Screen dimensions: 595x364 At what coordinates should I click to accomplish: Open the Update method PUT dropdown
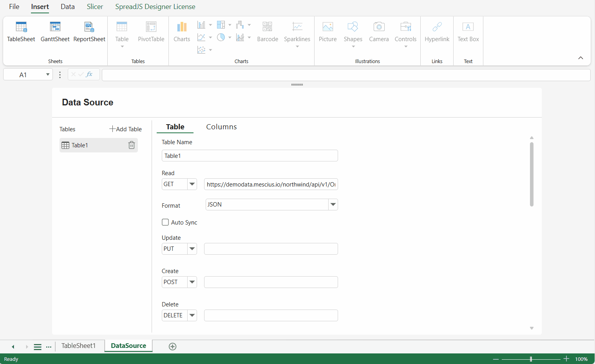point(192,249)
